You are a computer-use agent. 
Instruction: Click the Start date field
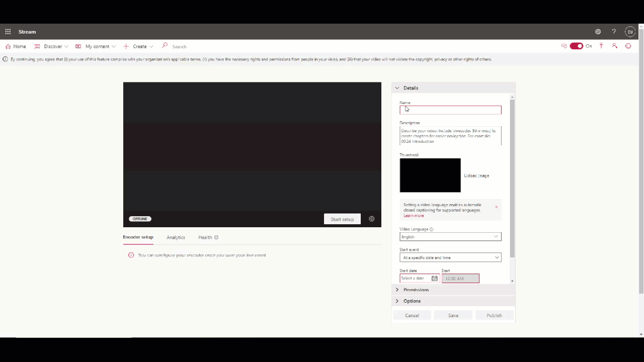click(x=420, y=278)
